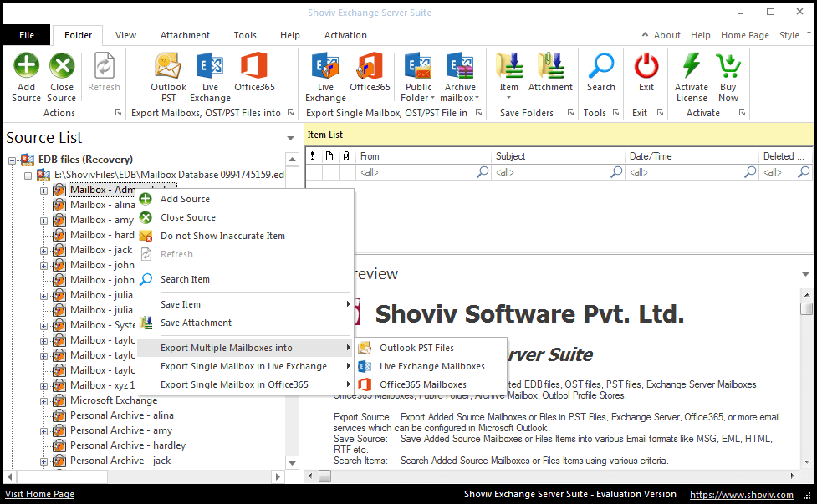Click the attachment paperclip column header icon
817x504 pixels.
346,156
